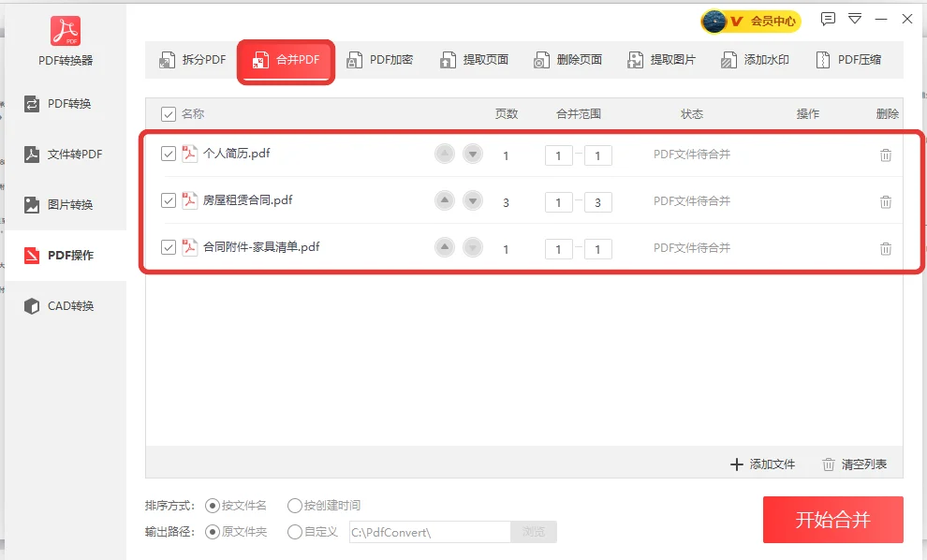This screenshot has width=927, height=560.
Task: Go to the 删除页面 tab
Action: tap(567, 60)
